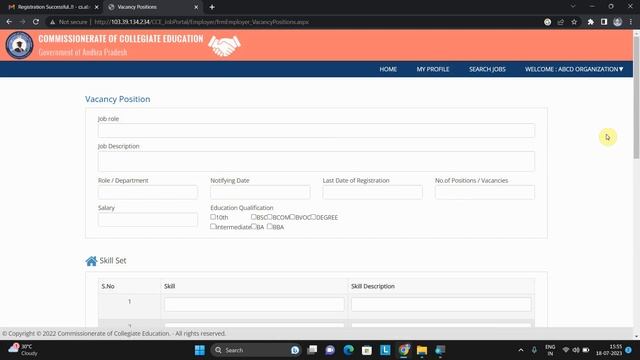This screenshot has height=360, width=640.
Task: Open Microsoft Store from taskbar
Action: coord(367,350)
